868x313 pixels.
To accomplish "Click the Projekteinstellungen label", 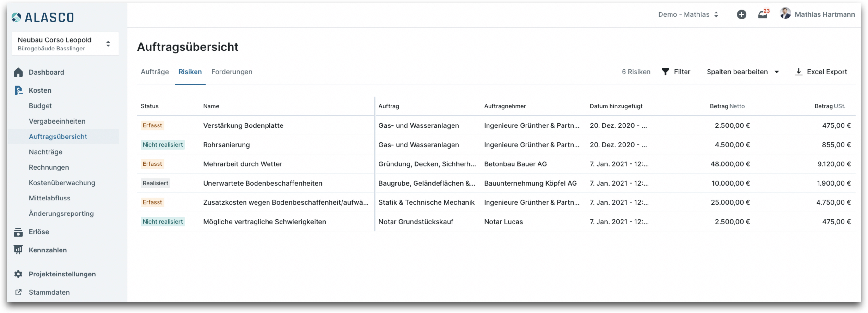I will click(x=62, y=274).
